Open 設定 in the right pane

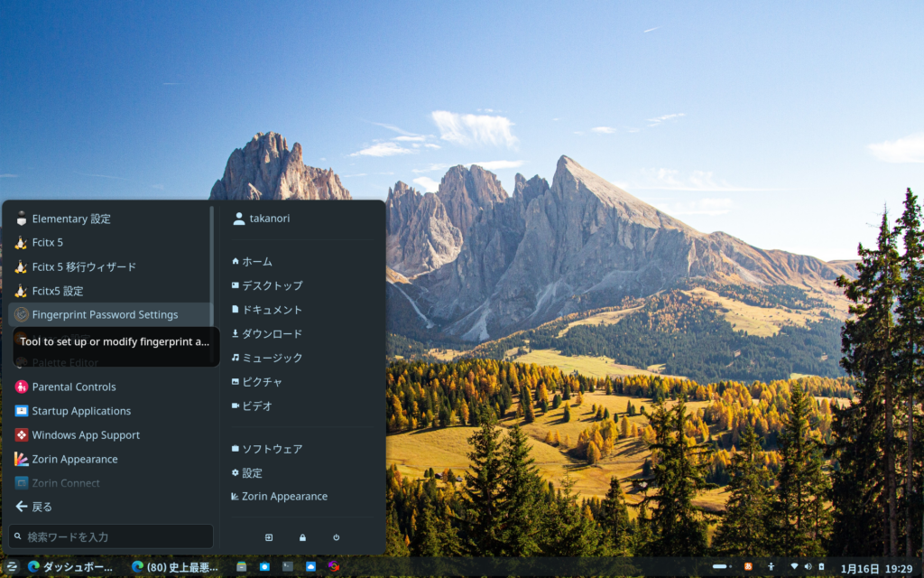[x=252, y=472]
